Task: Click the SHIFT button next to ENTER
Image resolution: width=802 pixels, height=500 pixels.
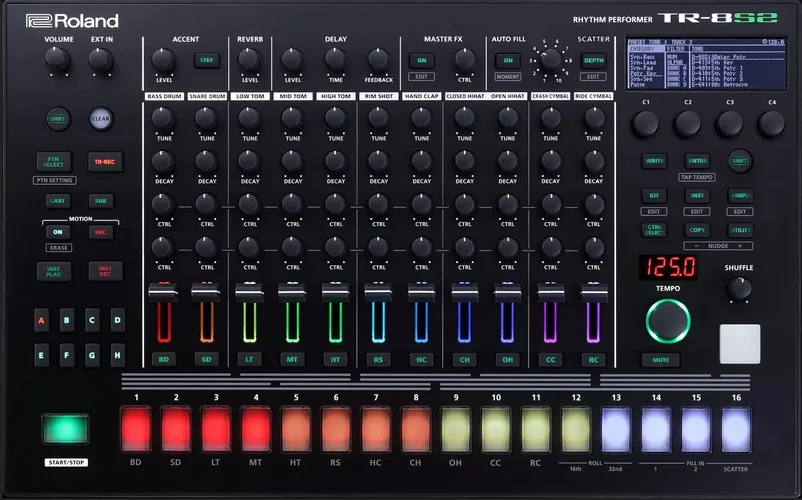Action: pyautogui.click(x=740, y=161)
